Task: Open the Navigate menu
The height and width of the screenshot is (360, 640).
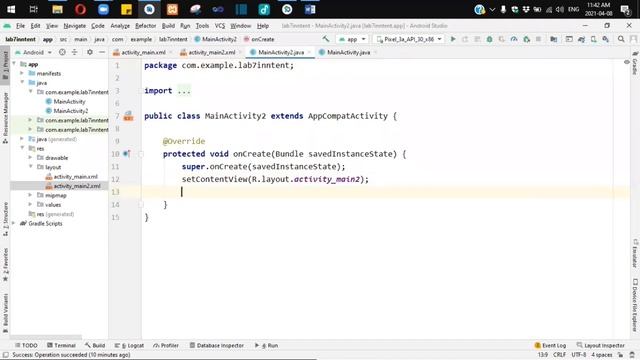Action: 75,26
